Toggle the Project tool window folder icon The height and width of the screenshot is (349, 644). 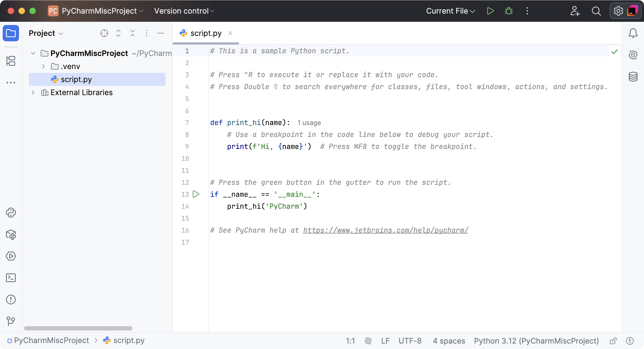coord(11,33)
